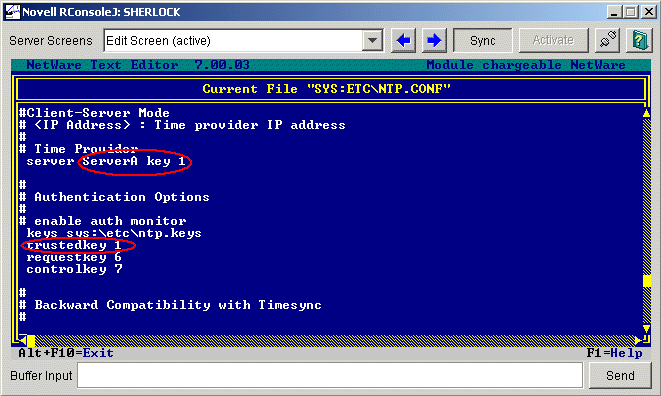Viewport: 661px width, 396px height.
Task: Click 'NetWare Text Editor 7.00.03' header
Action: [138, 65]
